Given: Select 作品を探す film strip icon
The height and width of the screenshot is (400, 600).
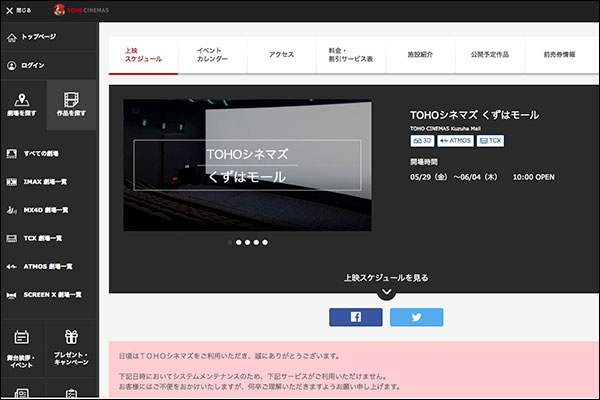Looking at the screenshot, I should 70,98.
